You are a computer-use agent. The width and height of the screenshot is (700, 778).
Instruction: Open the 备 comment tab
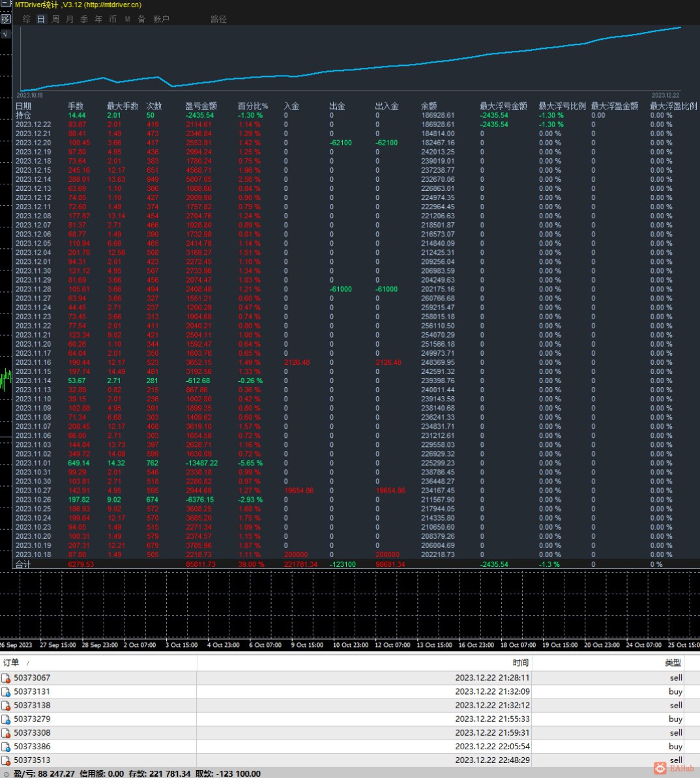coord(142,19)
